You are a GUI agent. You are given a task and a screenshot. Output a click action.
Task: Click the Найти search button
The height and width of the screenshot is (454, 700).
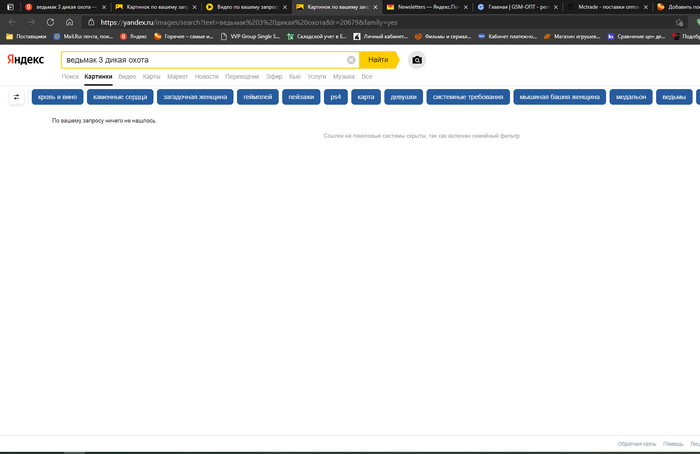pyautogui.click(x=378, y=60)
